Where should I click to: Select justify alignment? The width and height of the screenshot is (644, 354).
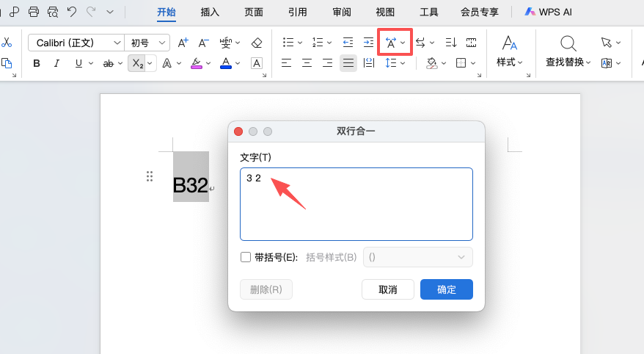click(348, 63)
